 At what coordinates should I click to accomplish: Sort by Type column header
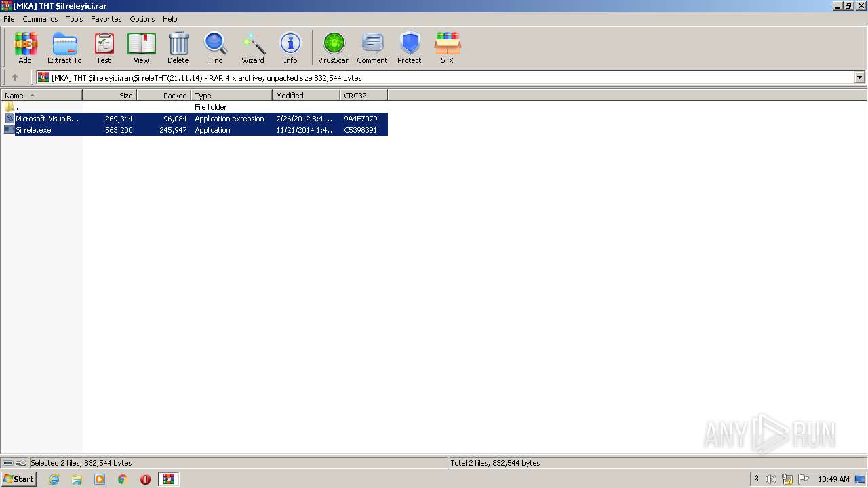[x=232, y=96]
